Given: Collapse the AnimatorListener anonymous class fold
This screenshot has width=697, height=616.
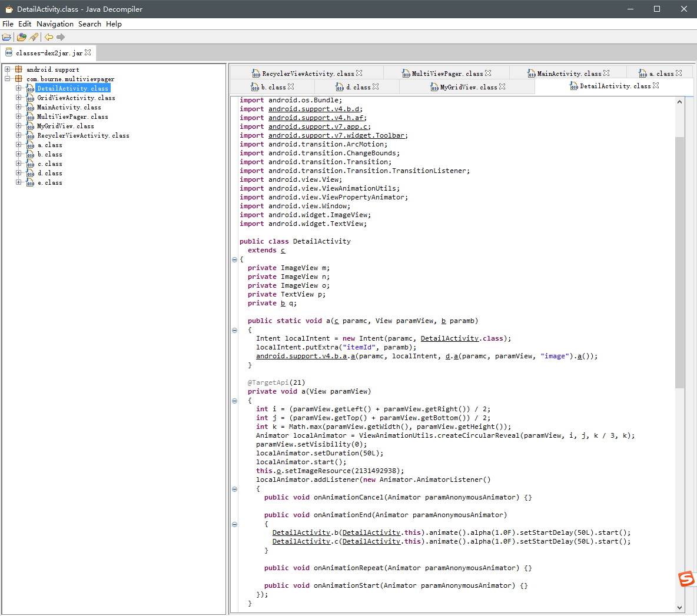Looking at the screenshot, I should [235, 490].
